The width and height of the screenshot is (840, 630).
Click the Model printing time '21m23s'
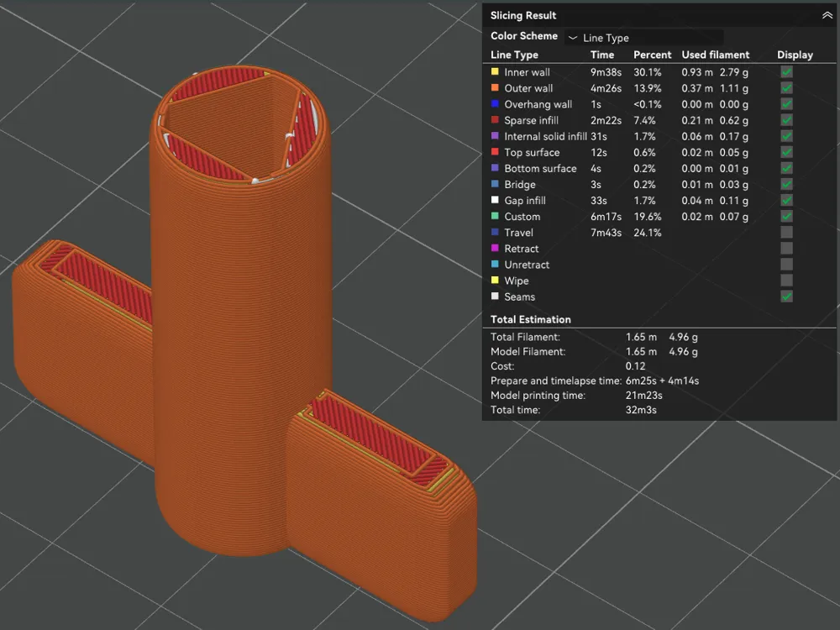(x=644, y=396)
